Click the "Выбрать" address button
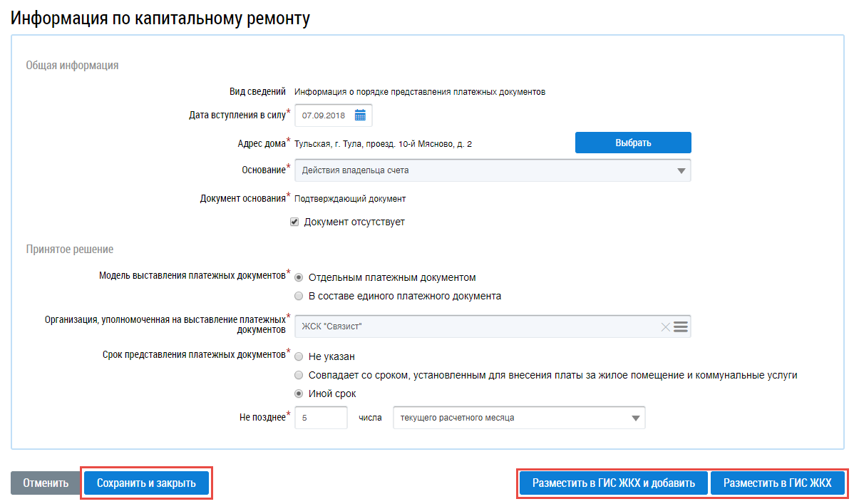This screenshot has width=854, height=504. (633, 143)
